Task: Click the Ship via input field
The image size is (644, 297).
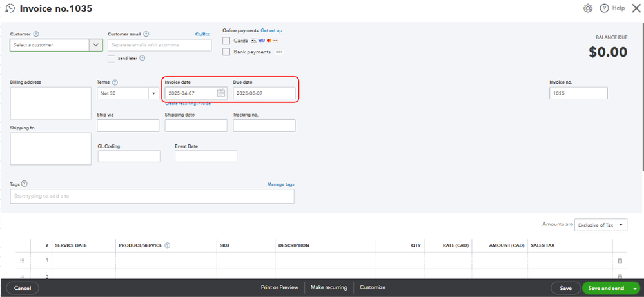Action: point(128,126)
